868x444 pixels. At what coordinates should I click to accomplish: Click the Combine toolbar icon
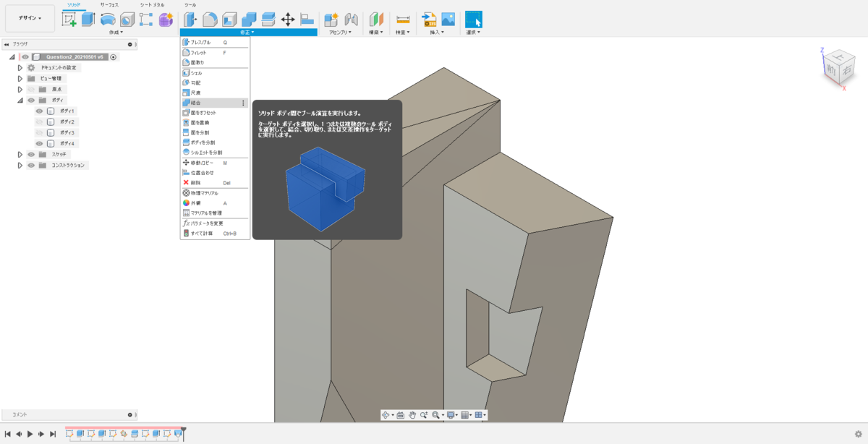click(249, 20)
